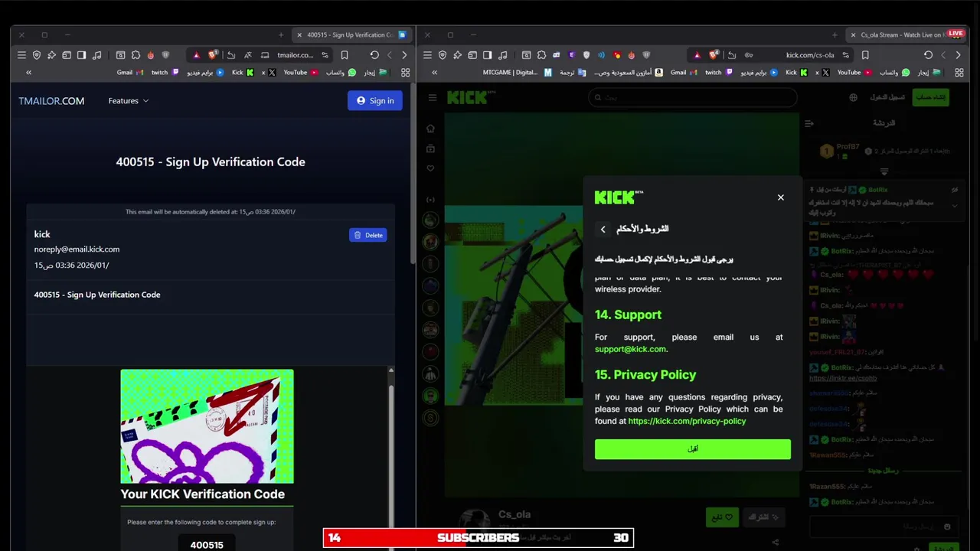Click the Kick search field
This screenshot has height=551, width=980.
(693, 97)
